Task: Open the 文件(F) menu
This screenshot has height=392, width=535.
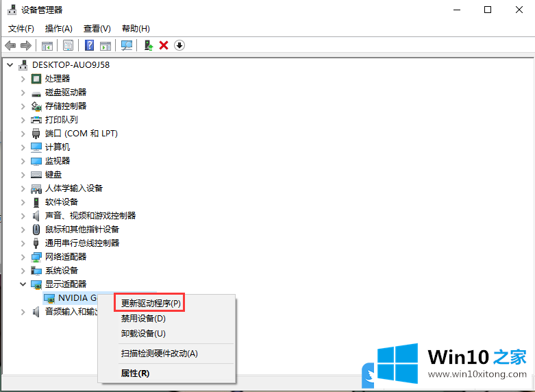Action: [x=21, y=29]
